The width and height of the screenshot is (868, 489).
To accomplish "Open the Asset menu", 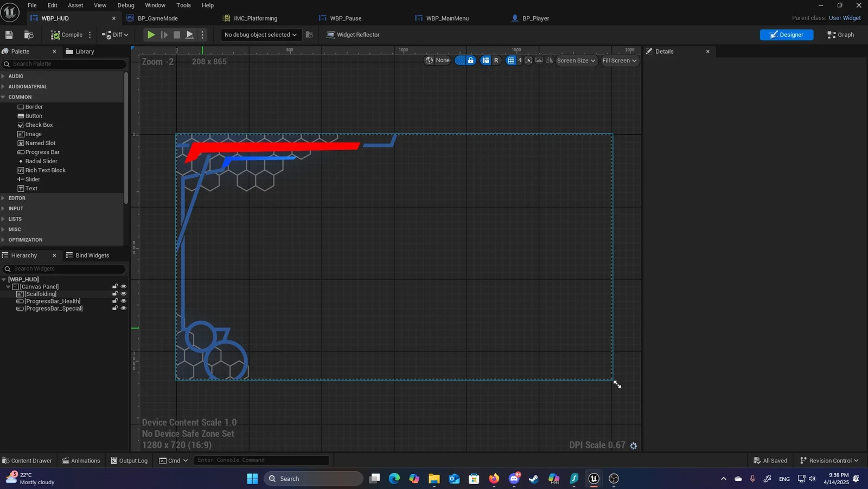I will tap(75, 5).
